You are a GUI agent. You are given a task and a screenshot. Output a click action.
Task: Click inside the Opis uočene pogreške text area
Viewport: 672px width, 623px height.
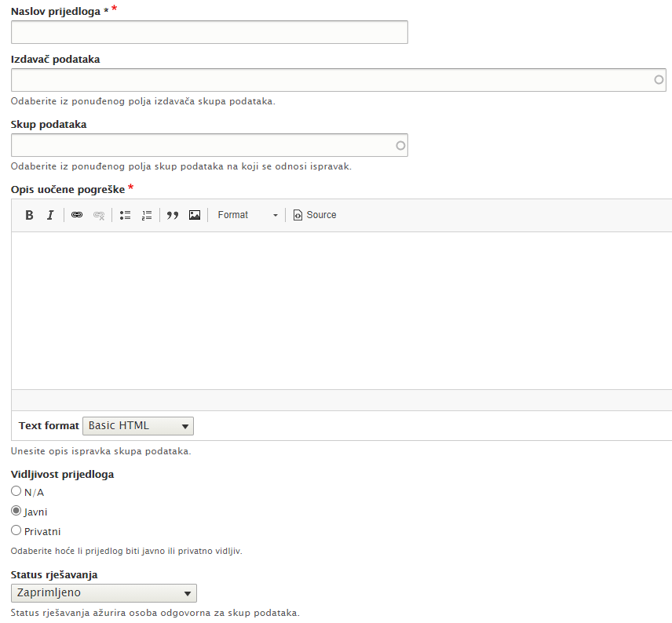click(x=341, y=310)
